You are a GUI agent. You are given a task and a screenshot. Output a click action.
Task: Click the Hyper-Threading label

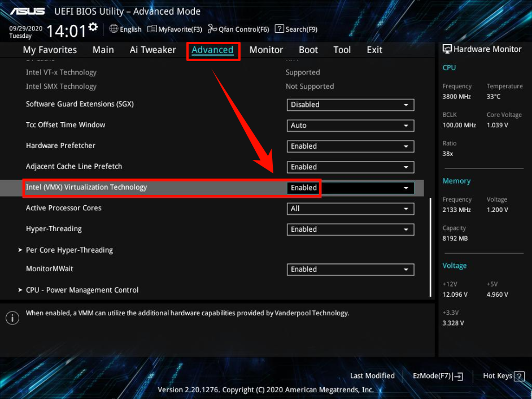(54, 229)
